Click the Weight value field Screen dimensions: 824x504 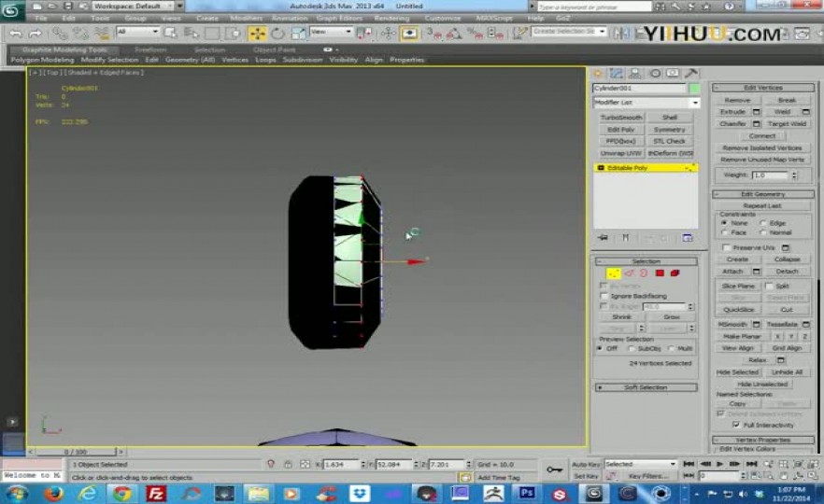(x=770, y=175)
